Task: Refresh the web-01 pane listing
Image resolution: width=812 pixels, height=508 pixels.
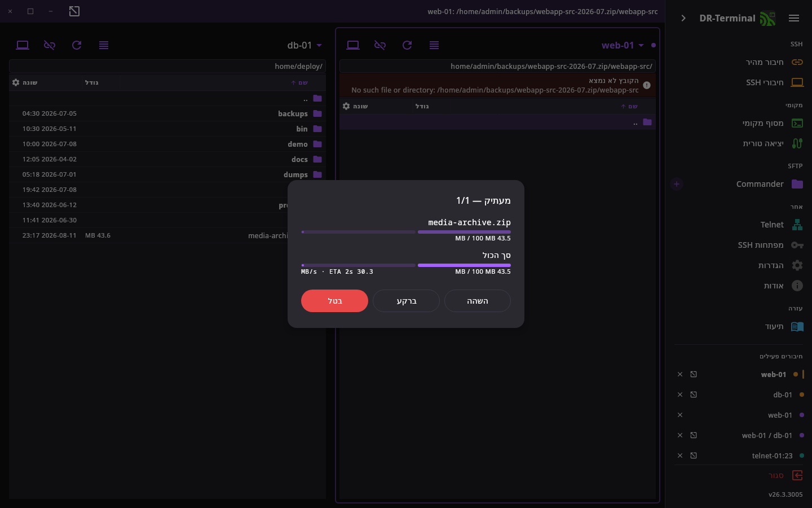Action: [x=407, y=45]
